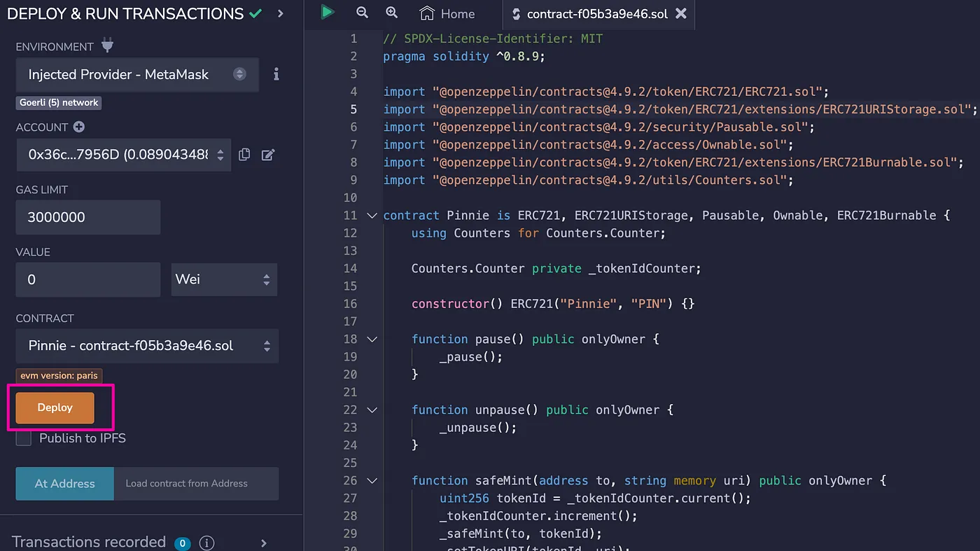Collapse the contract Pinnie fold arrow
The height and width of the screenshot is (551, 980).
coord(372,216)
